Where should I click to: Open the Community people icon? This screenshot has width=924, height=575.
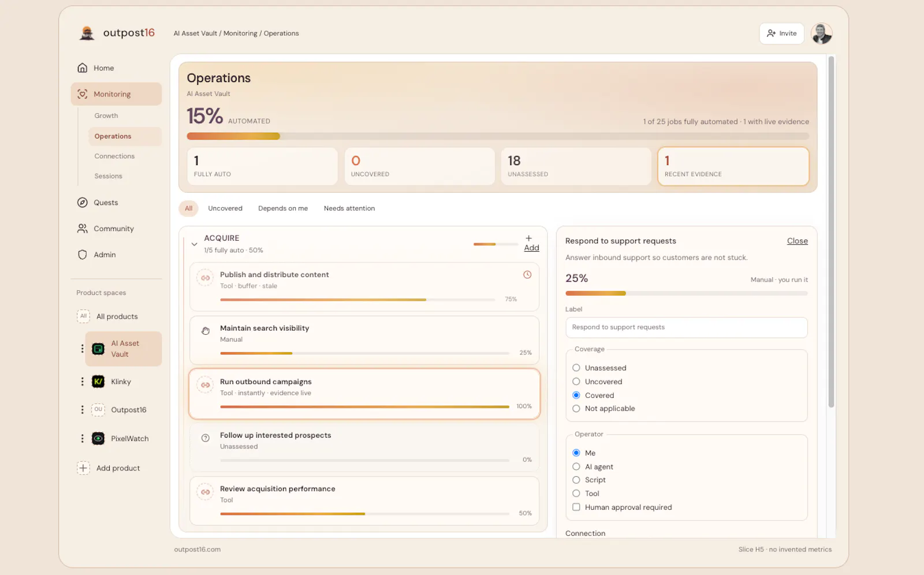(x=83, y=228)
